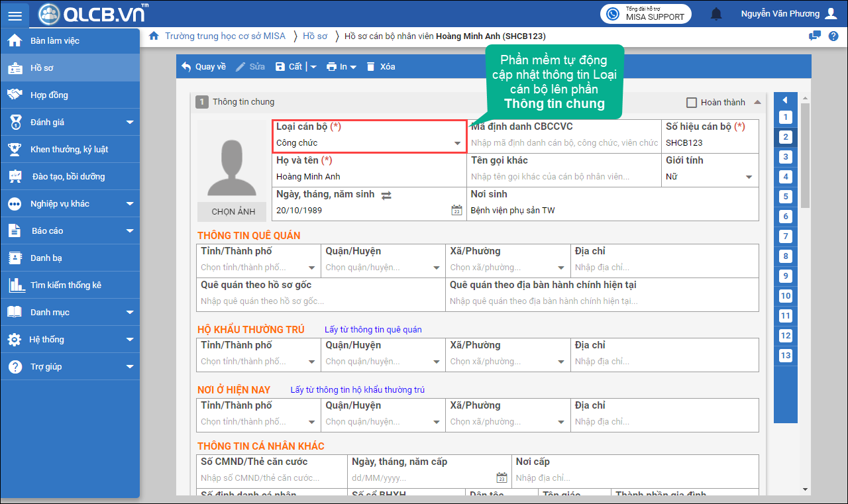Viewport: 848px width, 504px height.
Task: Go to Danh bạ sidebar item
Action: click(46, 258)
